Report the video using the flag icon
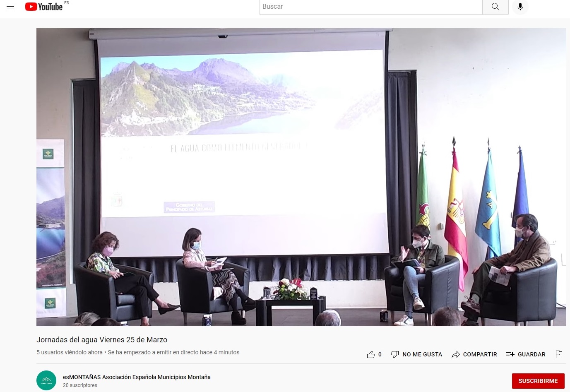 click(x=559, y=354)
